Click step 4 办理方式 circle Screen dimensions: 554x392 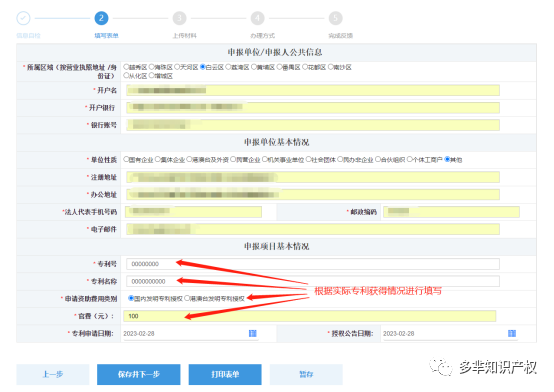pos(258,18)
